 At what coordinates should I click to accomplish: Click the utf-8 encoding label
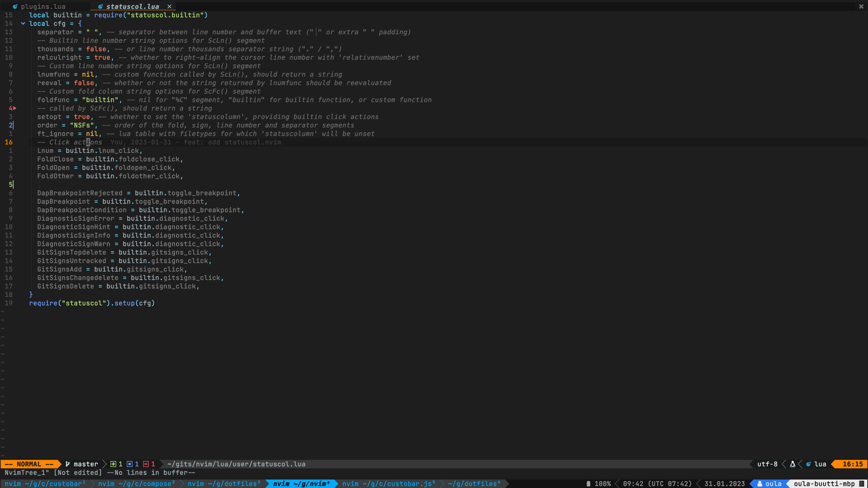click(768, 464)
